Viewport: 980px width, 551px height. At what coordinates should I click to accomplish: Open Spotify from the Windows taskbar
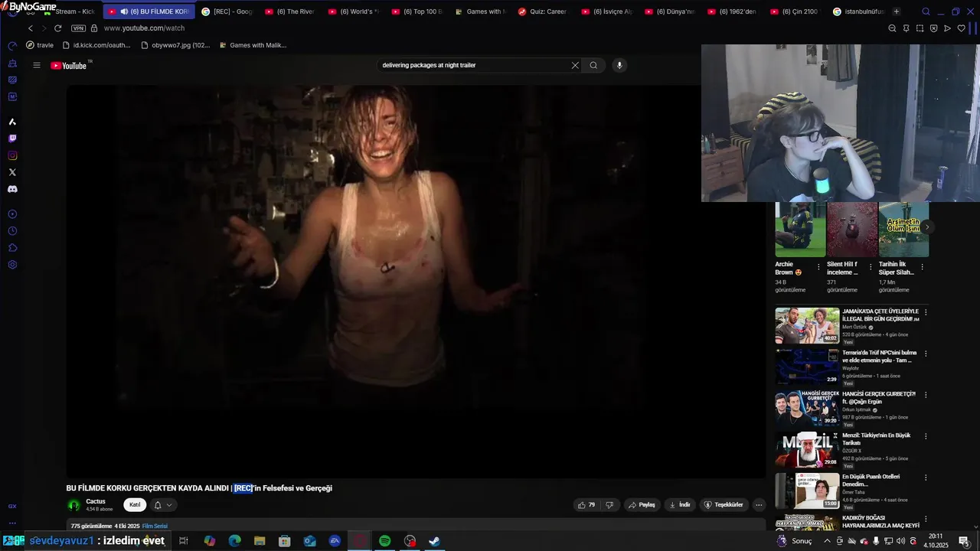pos(385,541)
